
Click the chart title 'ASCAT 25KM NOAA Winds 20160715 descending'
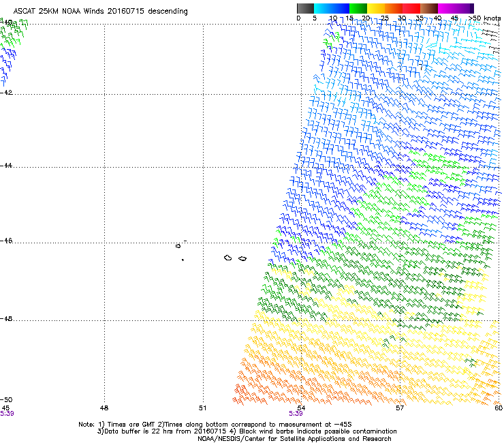click(x=100, y=12)
